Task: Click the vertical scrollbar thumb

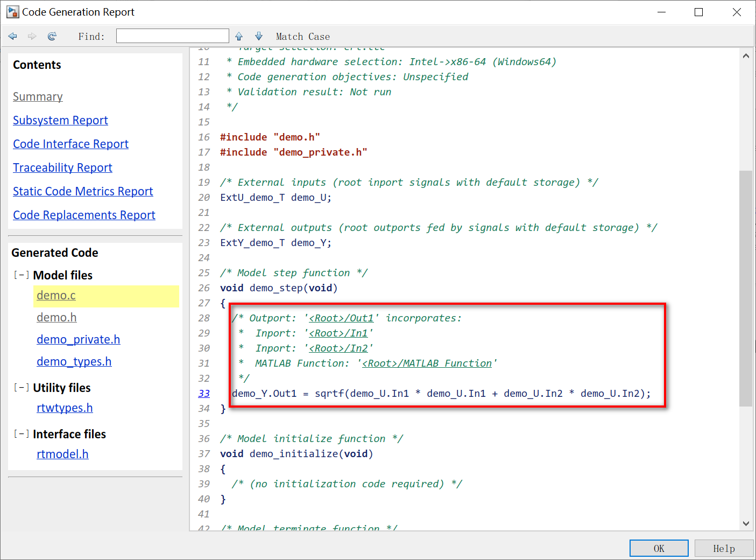Action: coord(746,288)
